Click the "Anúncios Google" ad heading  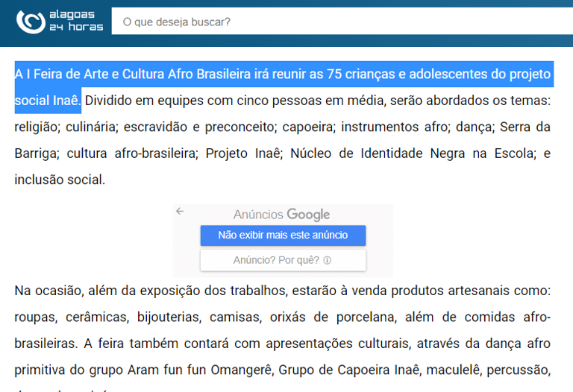click(x=281, y=215)
